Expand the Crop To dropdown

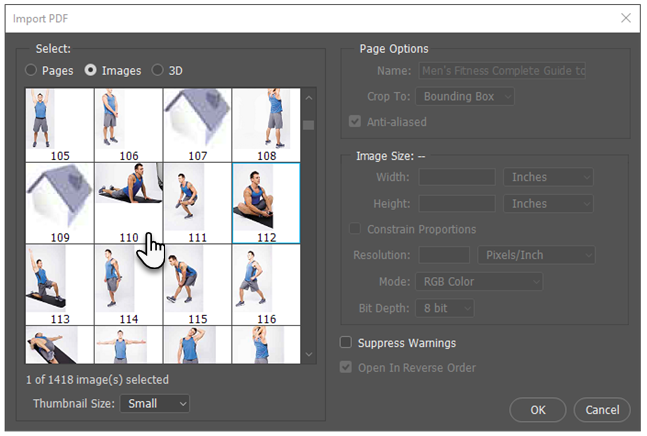pyautogui.click(x=466, y=97)
